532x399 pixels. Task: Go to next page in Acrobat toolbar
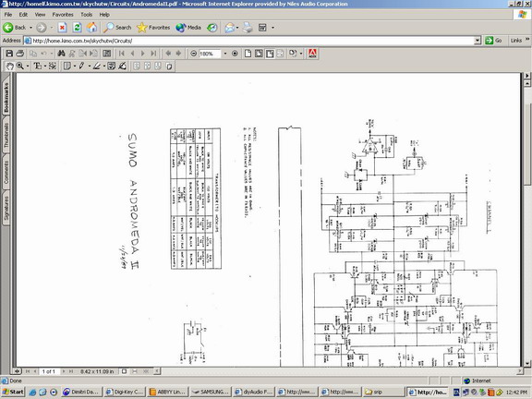143,54
